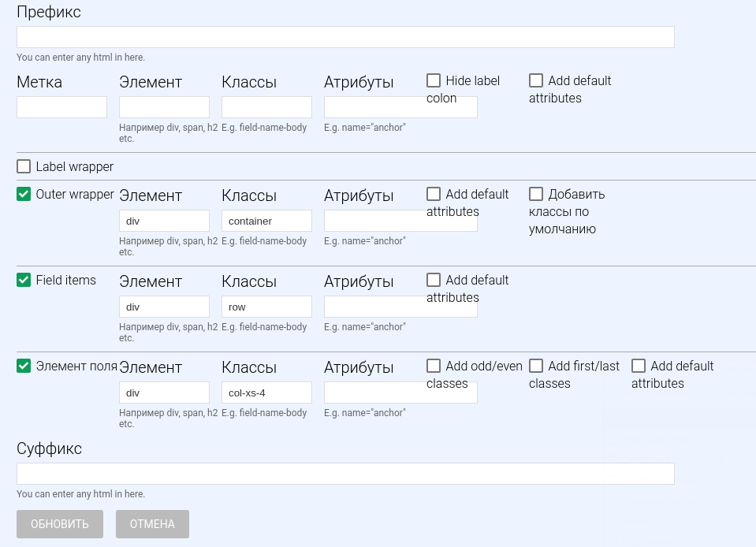Click the Классы field containing row
This screenshot has width=756, height=547.
click(266, 307)
